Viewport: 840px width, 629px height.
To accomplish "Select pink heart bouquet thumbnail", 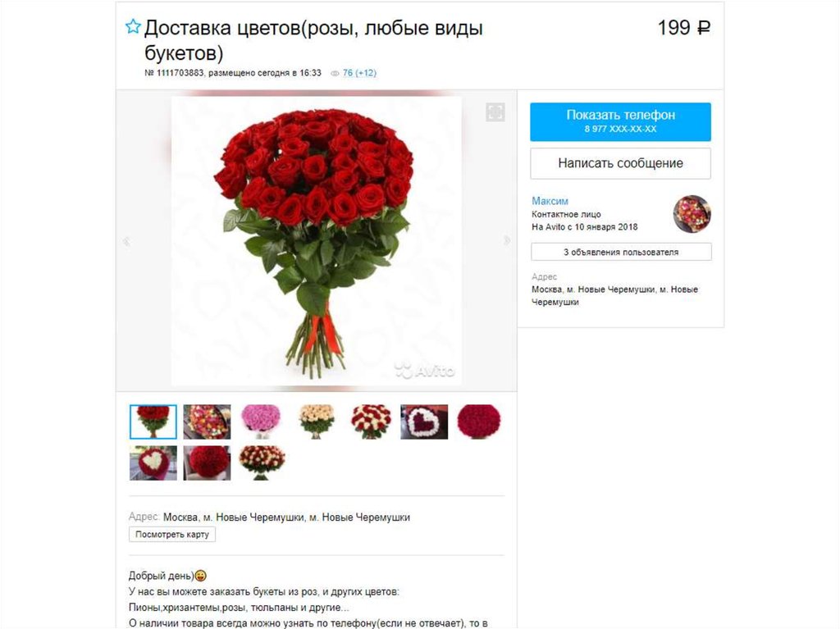I will [261, 422].
